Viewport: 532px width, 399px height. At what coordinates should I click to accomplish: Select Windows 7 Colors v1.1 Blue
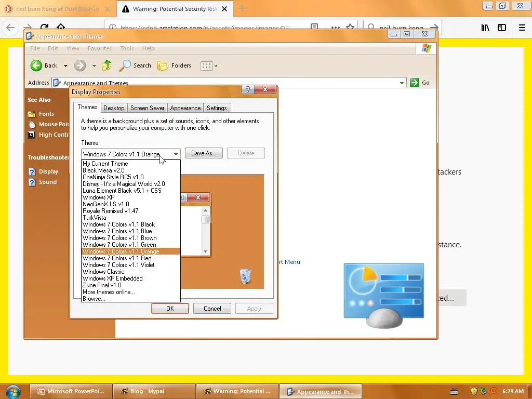pos(131,231)
